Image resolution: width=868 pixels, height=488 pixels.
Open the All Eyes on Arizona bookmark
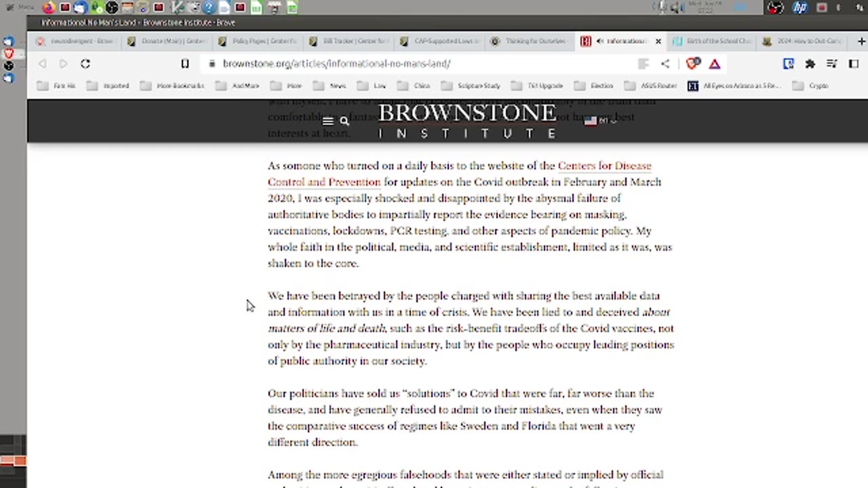(x=734, y=86)
